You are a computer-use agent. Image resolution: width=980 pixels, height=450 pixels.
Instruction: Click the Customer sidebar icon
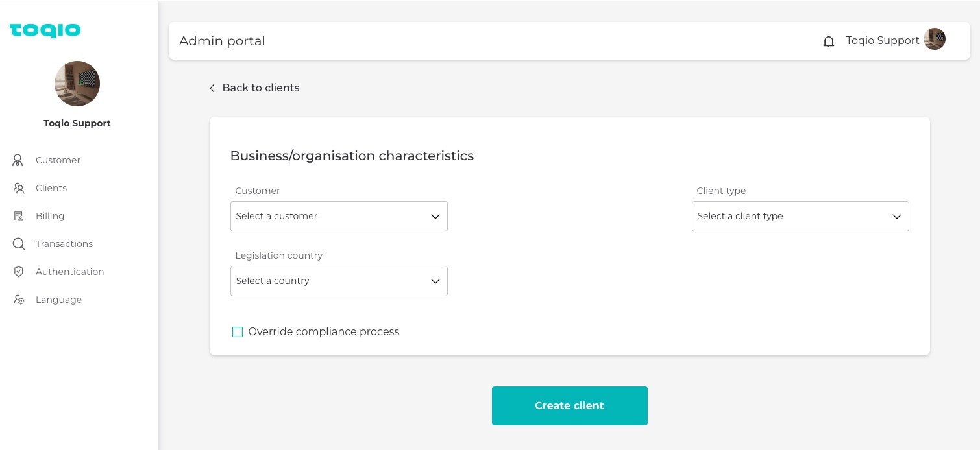18,160
